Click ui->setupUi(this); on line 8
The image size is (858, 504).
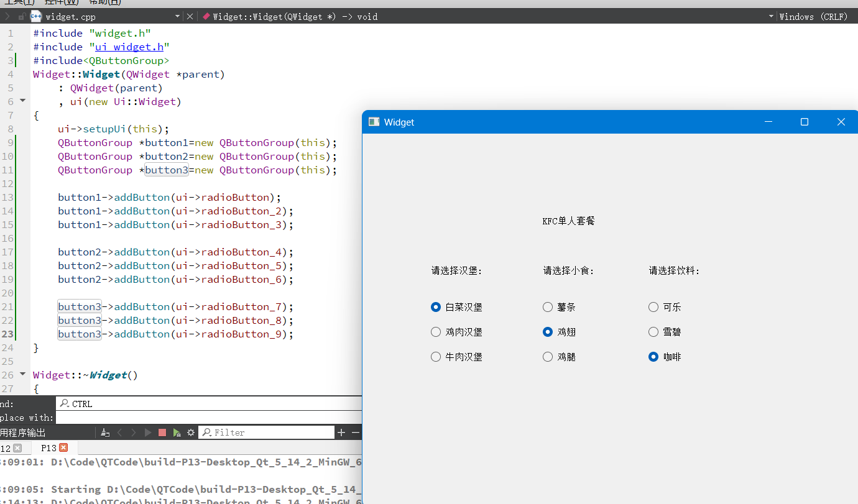point(114,129)
